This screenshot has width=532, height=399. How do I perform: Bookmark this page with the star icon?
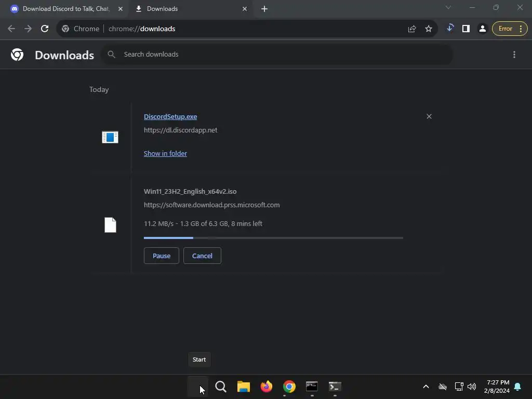(429, 29)
